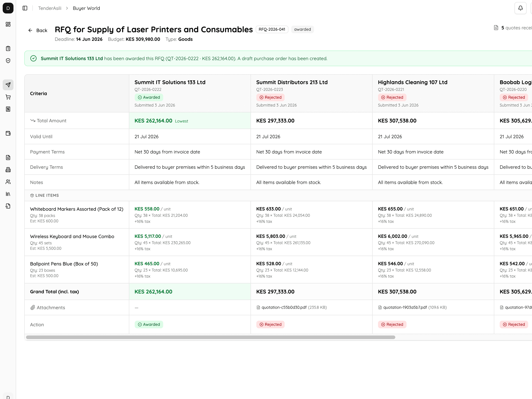The height and width of the screenshot is (399, 532).
Task: Open the users sidebar icon
Action: point(8,182)
